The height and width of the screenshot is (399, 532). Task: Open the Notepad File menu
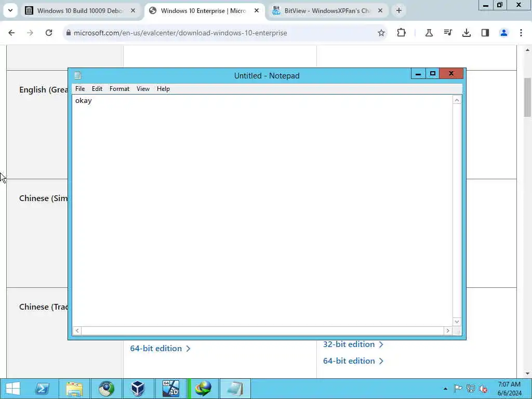pyautogui.click(x=80, y=89)
